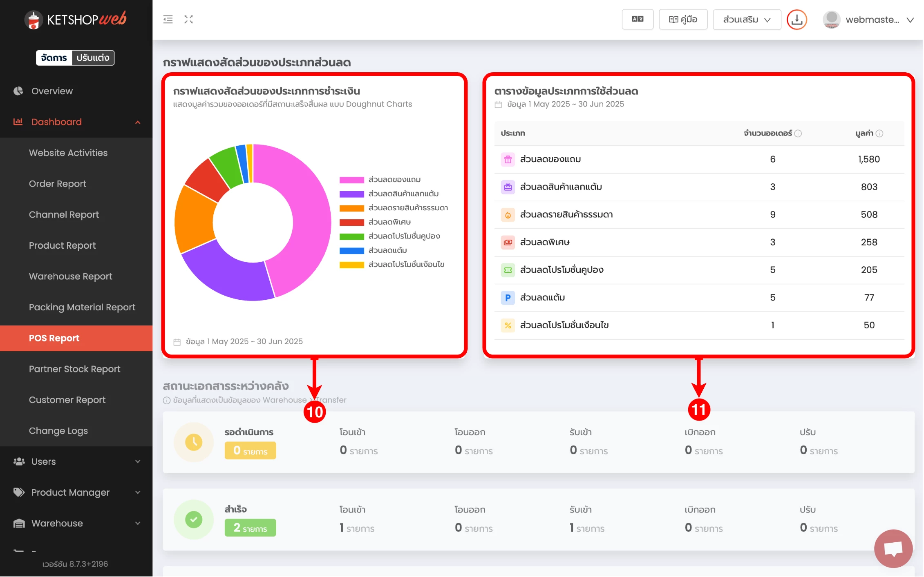Click info icon next to จำนวนออเดอร์

pyautogui.click(x=798, y=134)
